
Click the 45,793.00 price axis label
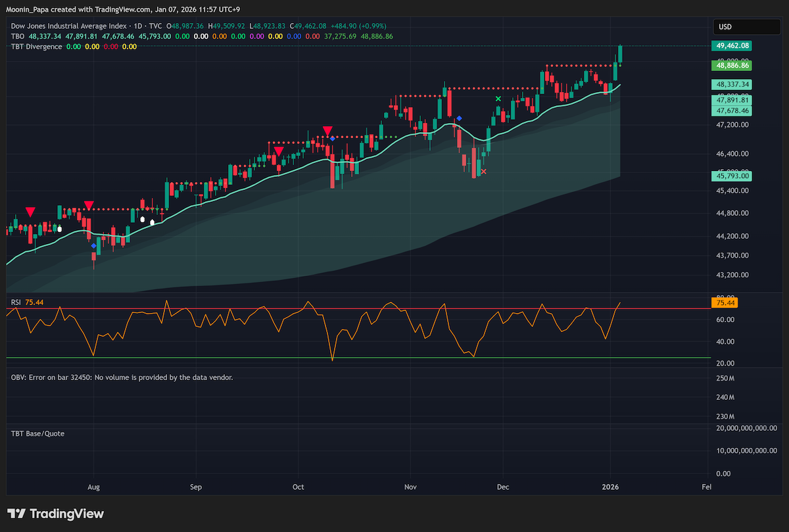tap(733, 176)
